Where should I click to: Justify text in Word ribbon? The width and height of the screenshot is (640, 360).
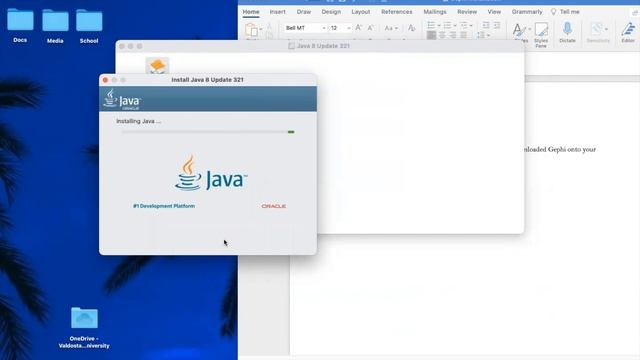463,36
